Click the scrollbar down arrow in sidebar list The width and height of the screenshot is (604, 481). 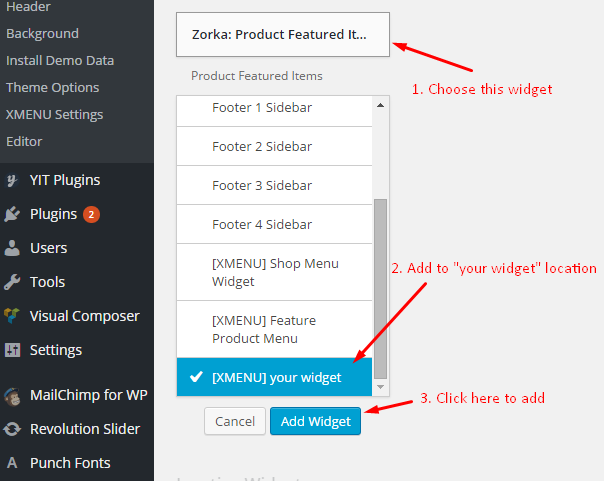coord(381,387)
